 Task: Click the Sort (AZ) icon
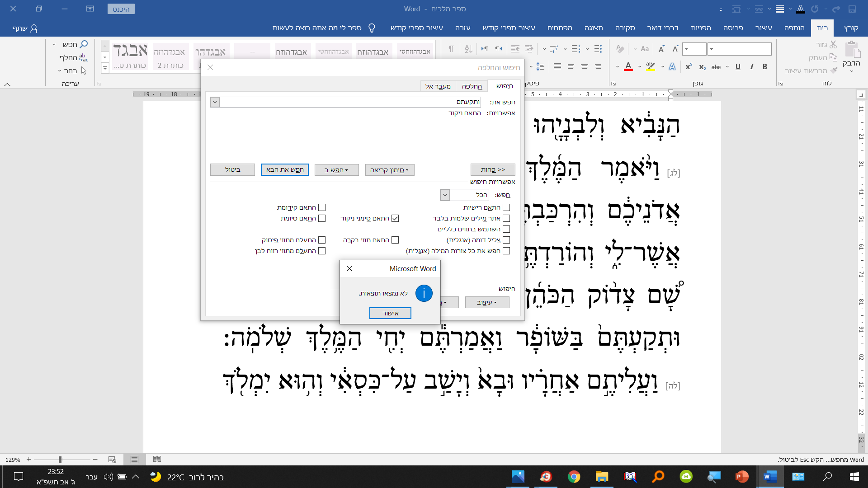click(469, 48)
